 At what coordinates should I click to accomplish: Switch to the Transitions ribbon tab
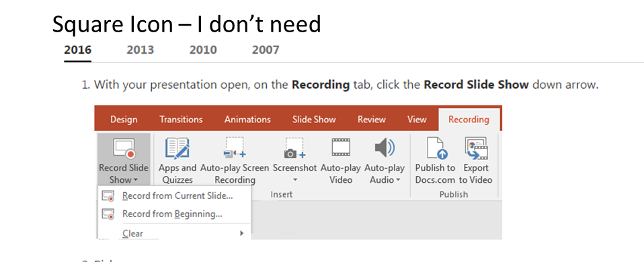tap(181, 120)
